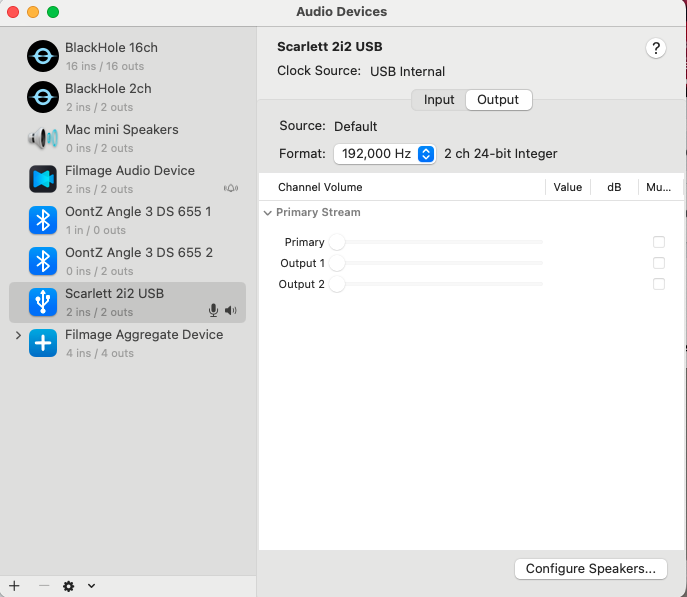Click the OontZ Angle 3 DS 655 1 Bluetooth icon

tap(43, 220)
